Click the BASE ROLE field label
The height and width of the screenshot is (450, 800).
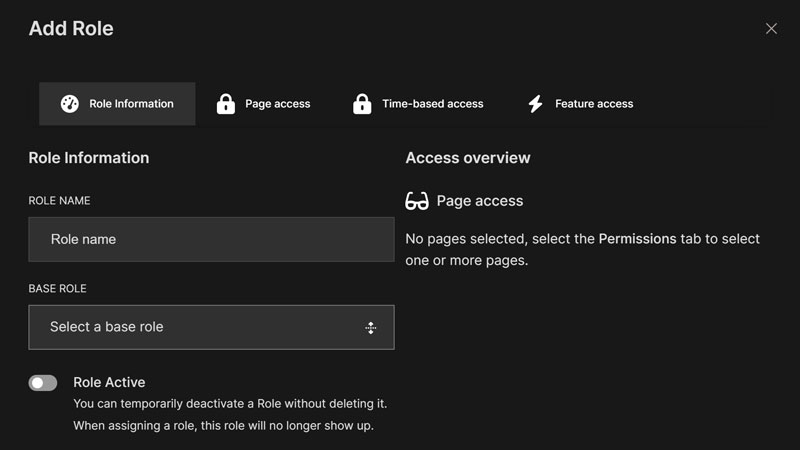click(x=57, y=289)
